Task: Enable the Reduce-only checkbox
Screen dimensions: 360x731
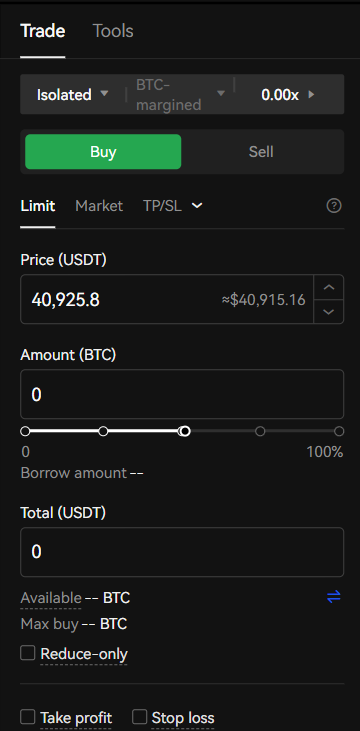Action: [28, 653]
